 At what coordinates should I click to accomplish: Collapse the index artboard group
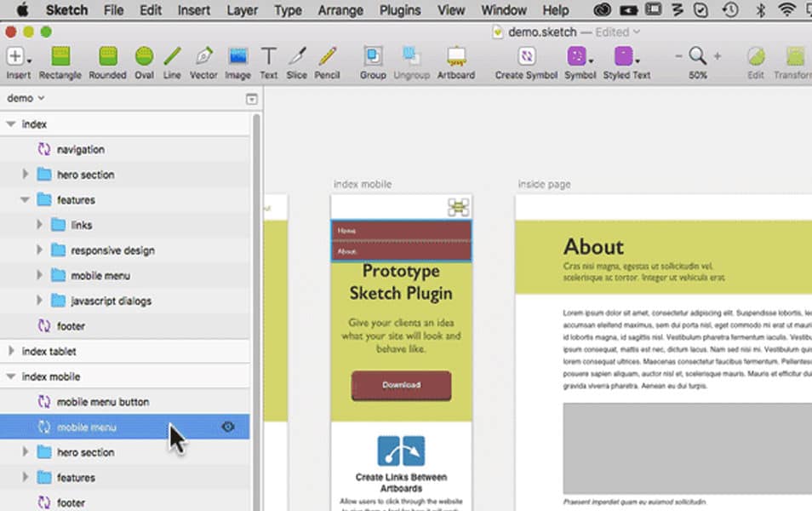point(11,124)
